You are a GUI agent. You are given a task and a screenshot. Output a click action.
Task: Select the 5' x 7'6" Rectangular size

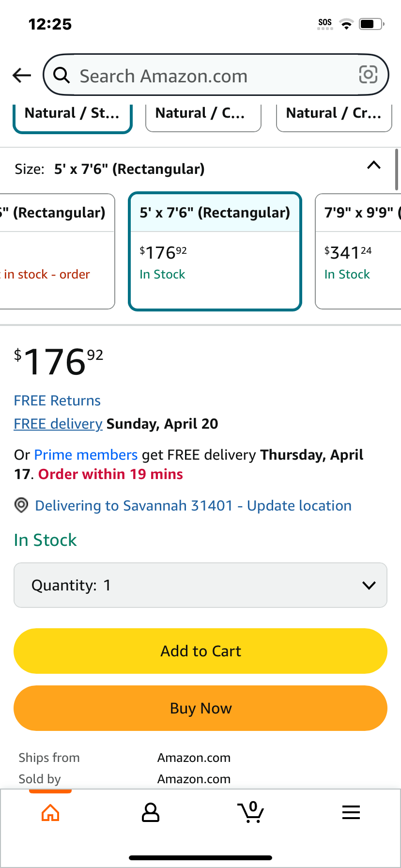point(215,251)
